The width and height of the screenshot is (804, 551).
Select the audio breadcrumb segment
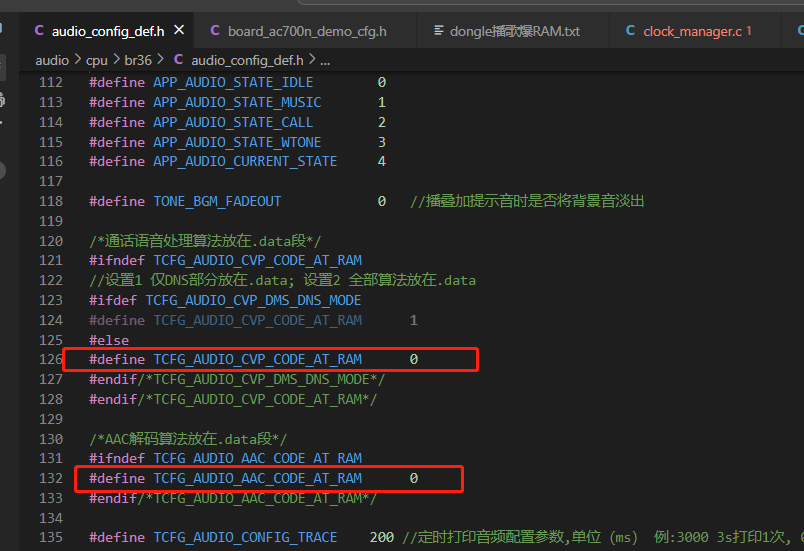pos(52,60)
